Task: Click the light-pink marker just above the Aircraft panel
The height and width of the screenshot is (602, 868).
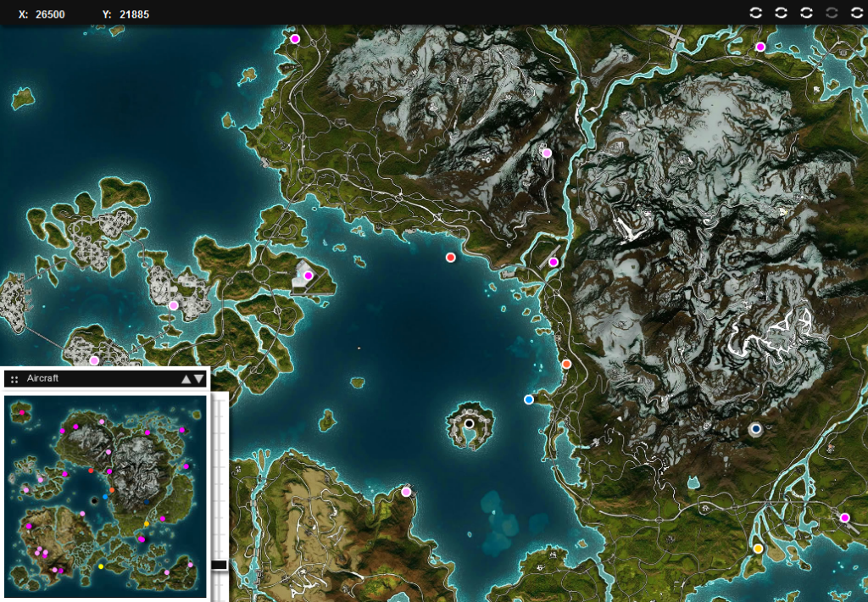Action: point(94,360)
